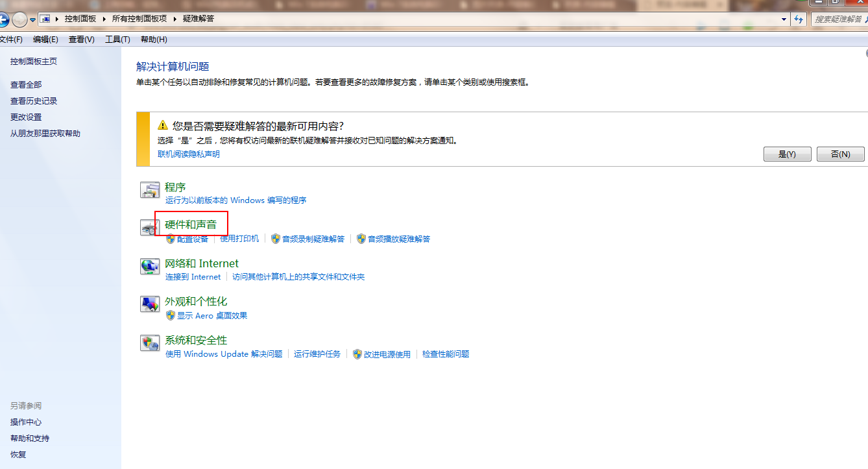
Task: Open the address bar history dropdown
Action: [784, 19]
